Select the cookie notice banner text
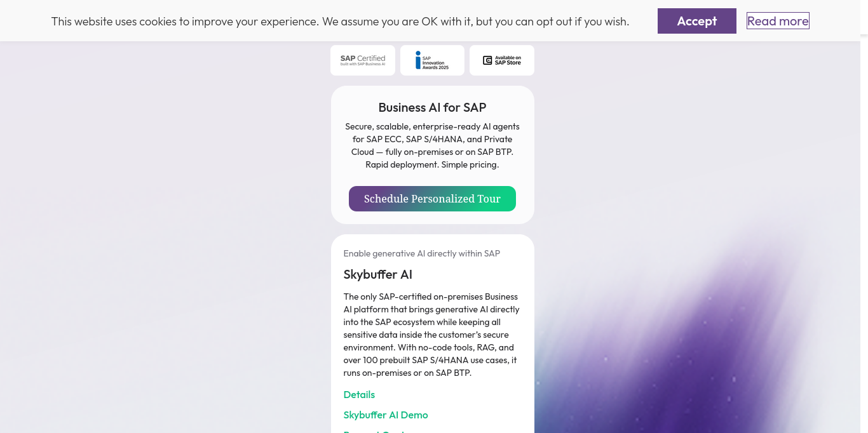868x433 pixels. click(340, 21)
